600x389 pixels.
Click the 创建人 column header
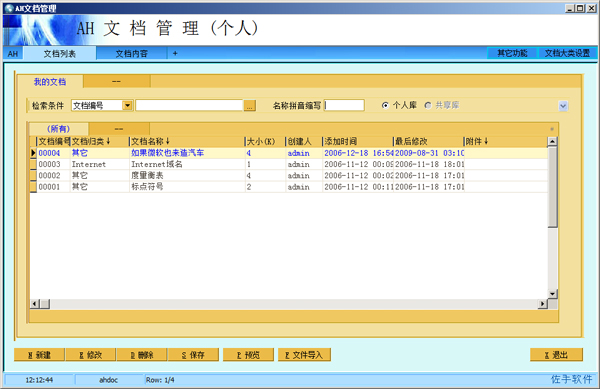pyautogui.click(x=304, y=142)
